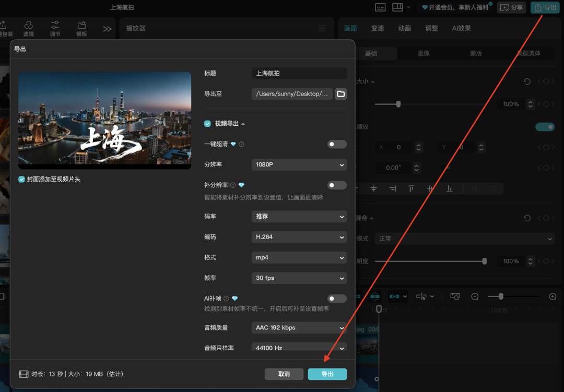Enable the 一键超清 toggle switch

tap(337, 144)
